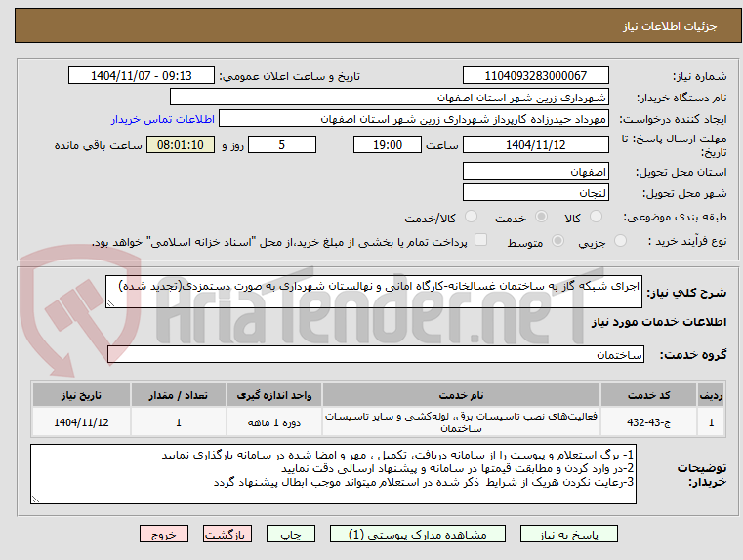Click resize handle of description textarea
Viewport: 743px width, 560px height.
click(110, 303)
